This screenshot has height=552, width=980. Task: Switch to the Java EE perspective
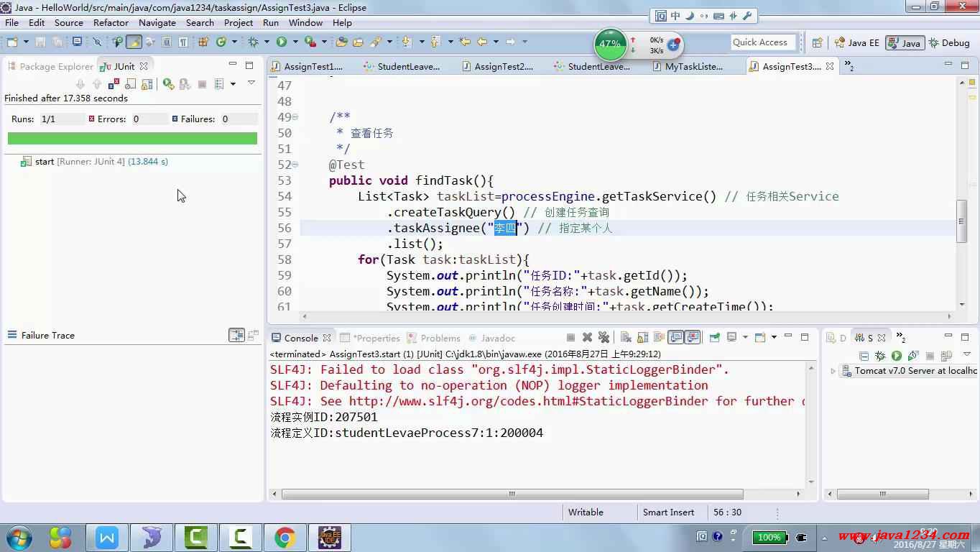[857, 42]
